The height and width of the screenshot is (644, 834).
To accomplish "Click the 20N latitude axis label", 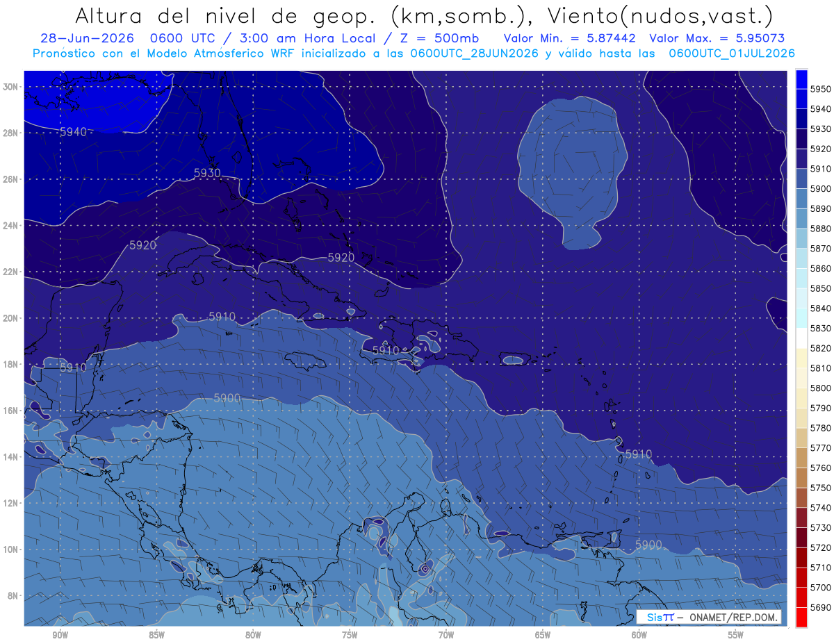I will [x=9, y=318].
